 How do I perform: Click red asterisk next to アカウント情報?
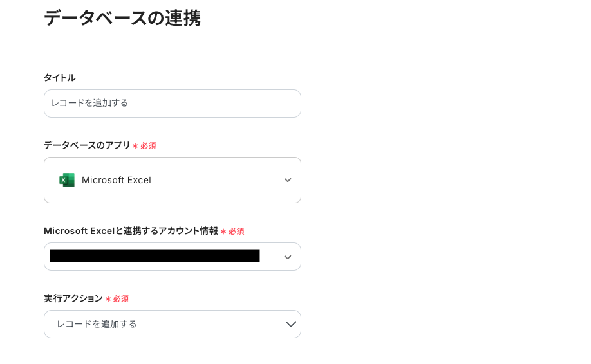223,232
